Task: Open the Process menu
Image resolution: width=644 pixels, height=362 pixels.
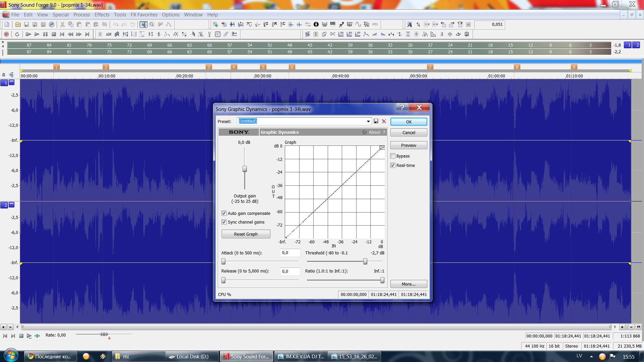Action: (x=82, y=15)
